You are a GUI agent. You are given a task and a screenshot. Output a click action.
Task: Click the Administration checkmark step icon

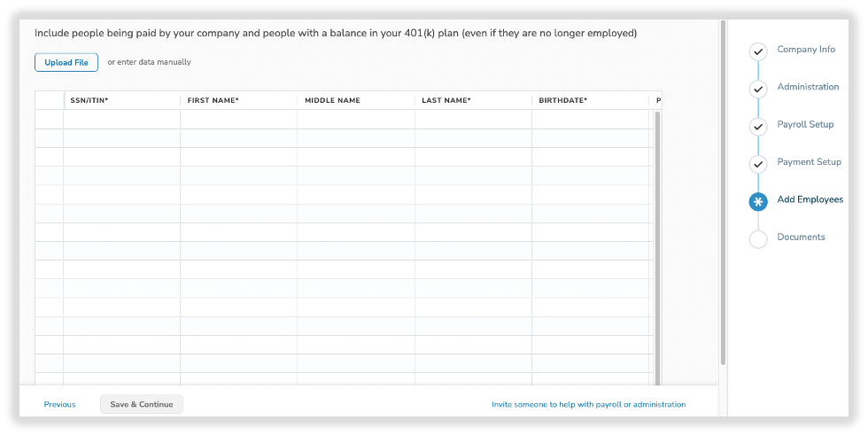758,90
